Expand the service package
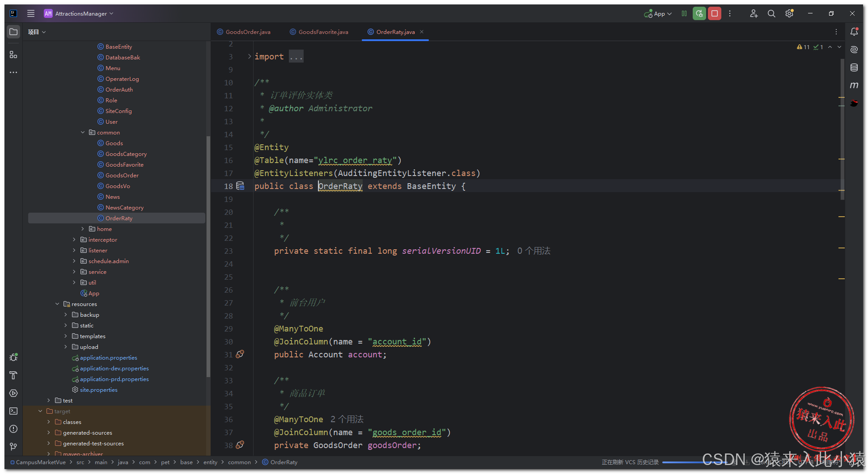This screenshot has width=868, height=474. pyautogui.click(x=74, y=272)
